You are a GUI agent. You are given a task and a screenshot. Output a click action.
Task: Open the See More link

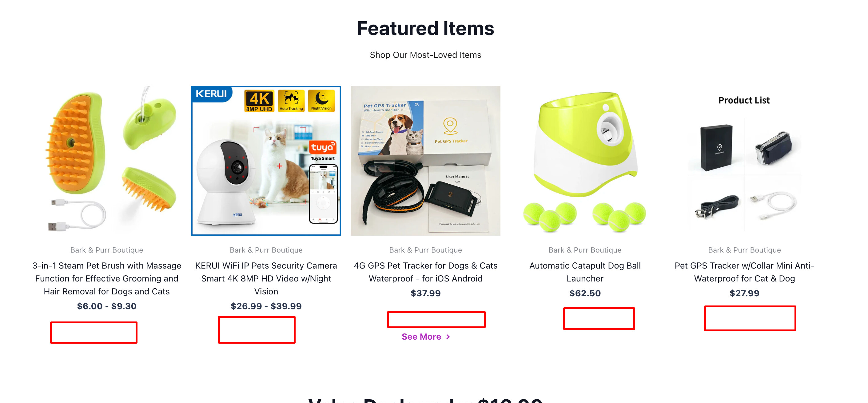(x=421, y=337)
